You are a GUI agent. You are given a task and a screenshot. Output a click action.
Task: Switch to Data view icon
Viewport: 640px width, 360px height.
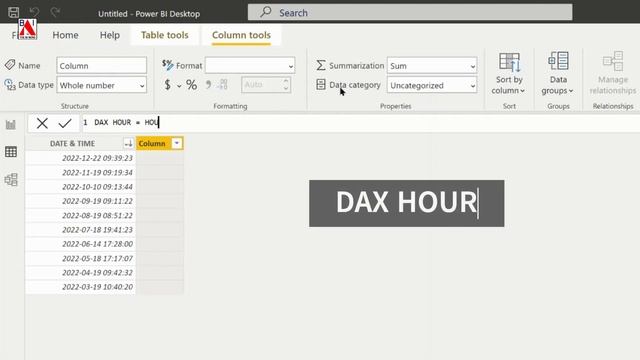pos(11,152)
